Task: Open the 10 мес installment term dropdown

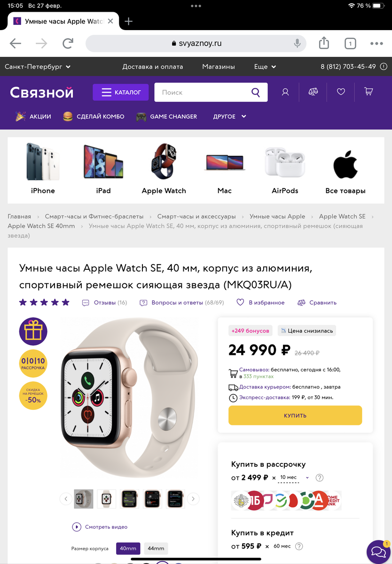Action: (x=294, y=478)
